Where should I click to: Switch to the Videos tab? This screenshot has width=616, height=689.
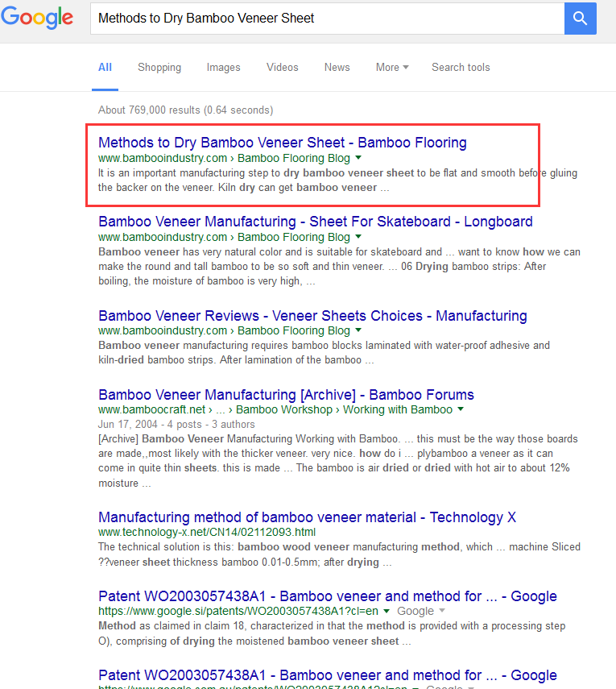click(x=283, y=67)
